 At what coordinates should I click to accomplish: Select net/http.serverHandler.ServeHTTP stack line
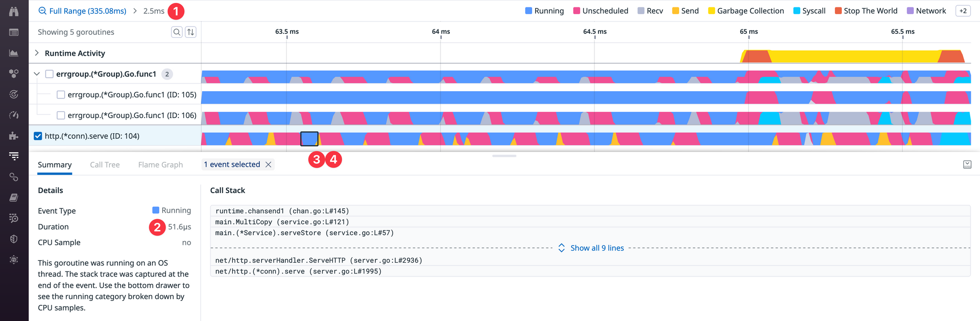pos(590,260)
